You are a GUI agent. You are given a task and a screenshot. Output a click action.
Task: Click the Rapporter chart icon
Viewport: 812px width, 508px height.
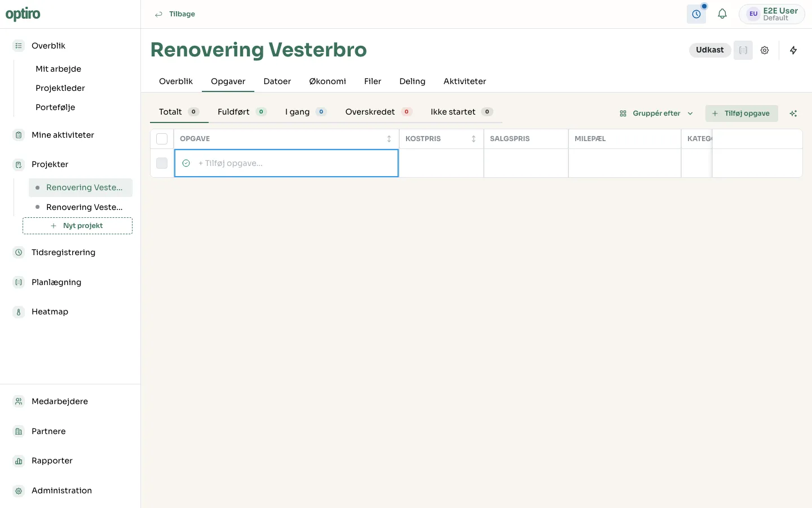point(19,461)
